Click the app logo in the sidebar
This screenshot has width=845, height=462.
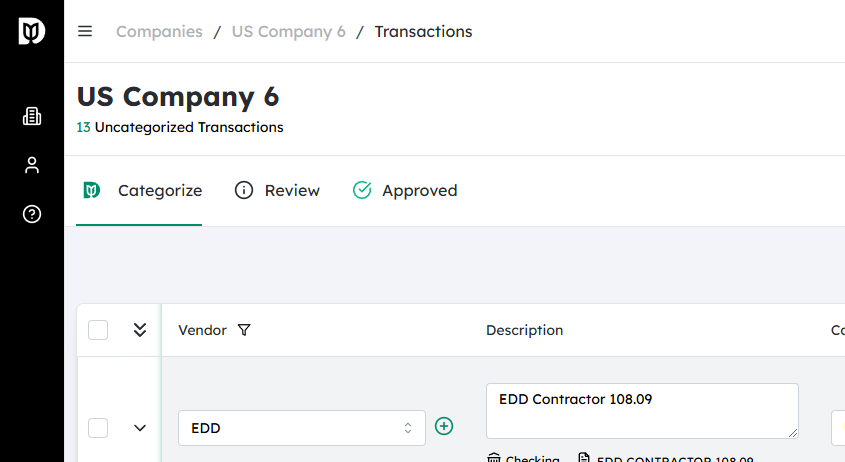click(x=32, y=32)
